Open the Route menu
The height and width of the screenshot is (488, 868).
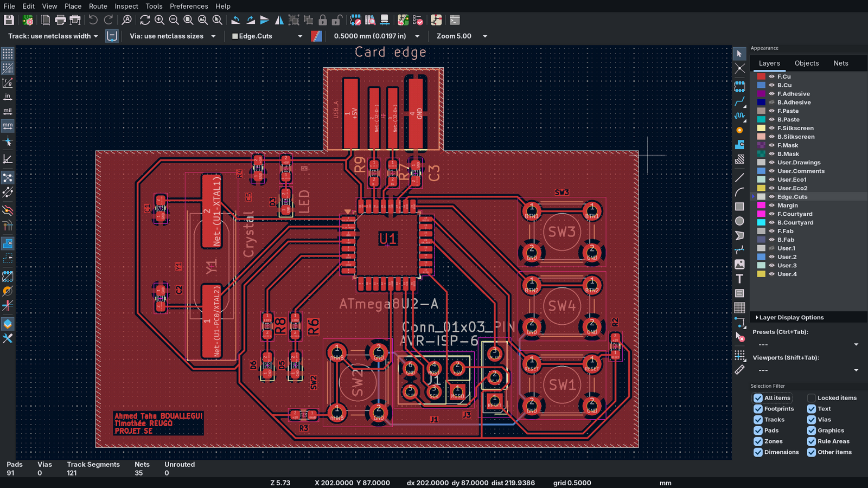tap(98, 6)
